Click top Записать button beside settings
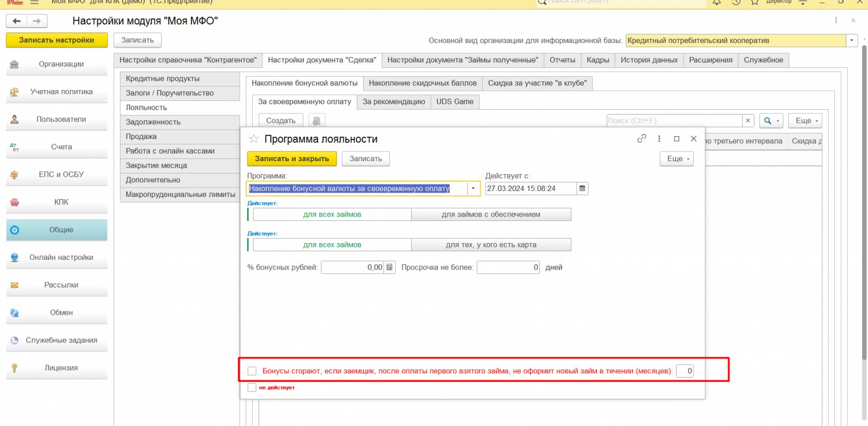868x426 pixels. (138, 40)
